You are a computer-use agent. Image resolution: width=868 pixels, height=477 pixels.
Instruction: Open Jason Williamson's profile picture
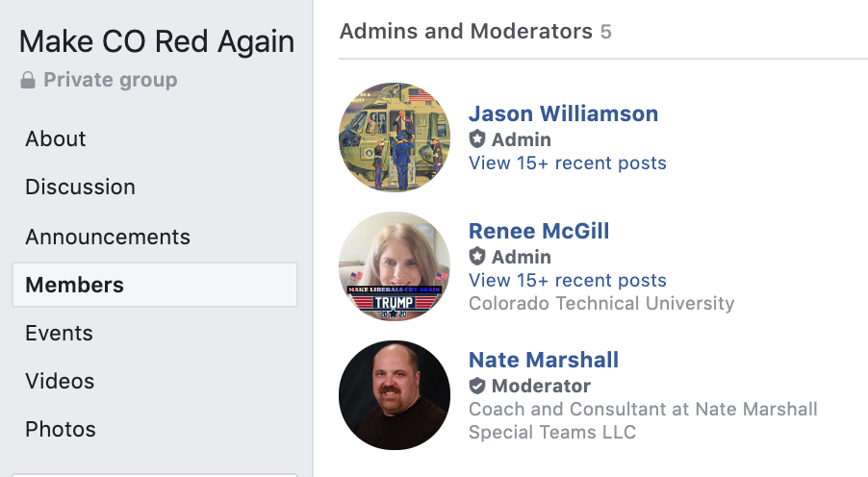point(395,138)
